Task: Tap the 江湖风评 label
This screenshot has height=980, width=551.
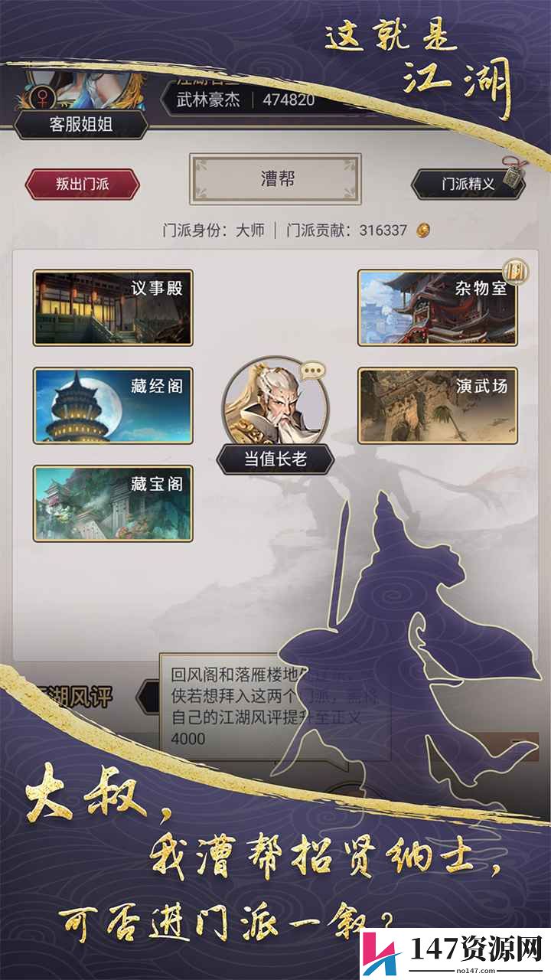Action: coord(73,697)
